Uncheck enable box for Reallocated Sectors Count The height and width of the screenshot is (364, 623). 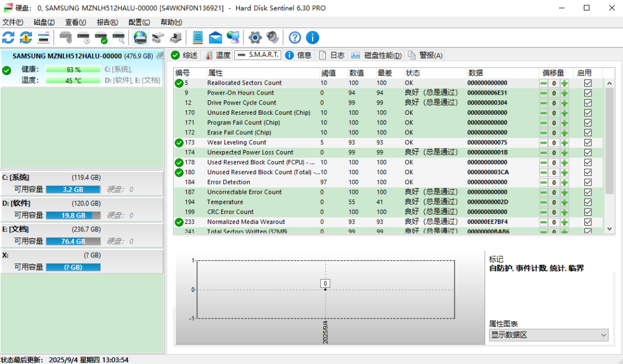click(x=588, y=83)
